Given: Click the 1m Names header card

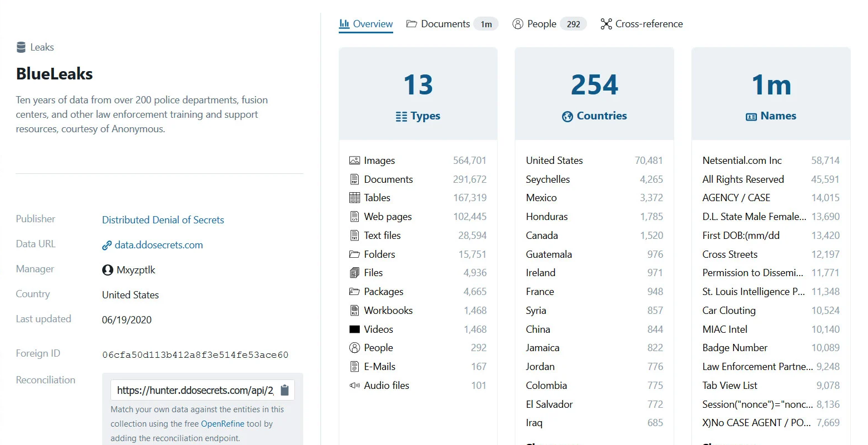Looking at the screenshot, I should pos(771,94).
